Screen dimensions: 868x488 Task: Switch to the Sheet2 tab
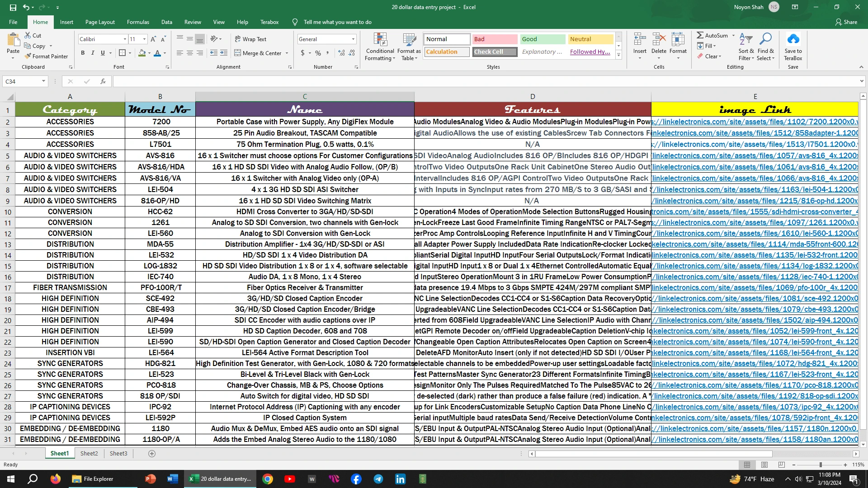[x=89, y=453]
